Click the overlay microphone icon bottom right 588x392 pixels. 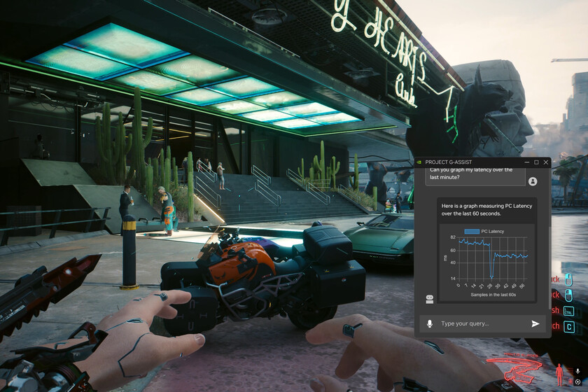577,371
